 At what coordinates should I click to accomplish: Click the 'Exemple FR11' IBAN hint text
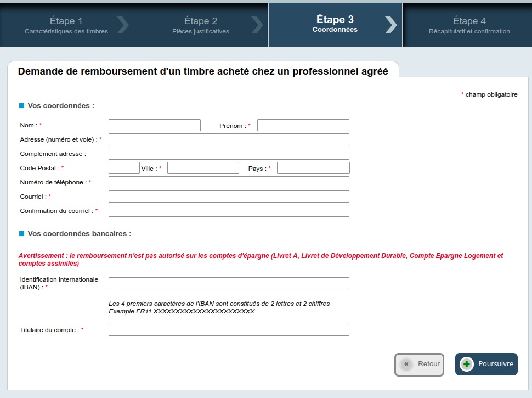[182, 311]
